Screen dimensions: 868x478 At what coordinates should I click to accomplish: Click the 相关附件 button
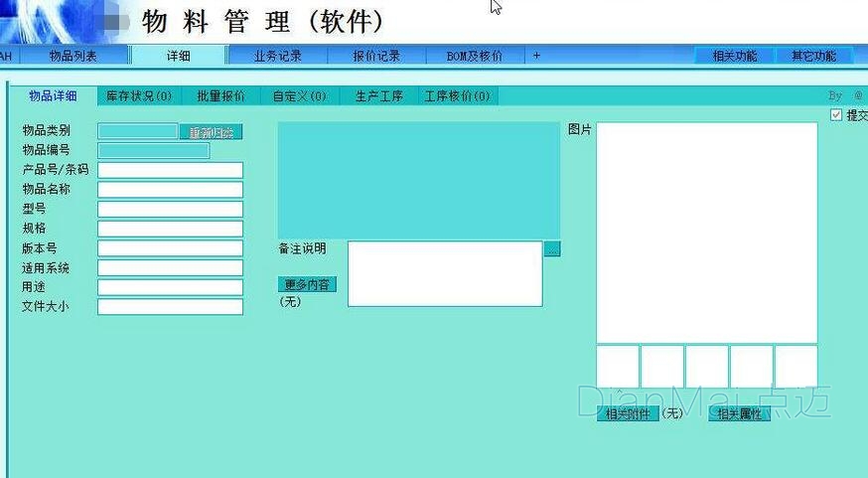coord(628,413)
